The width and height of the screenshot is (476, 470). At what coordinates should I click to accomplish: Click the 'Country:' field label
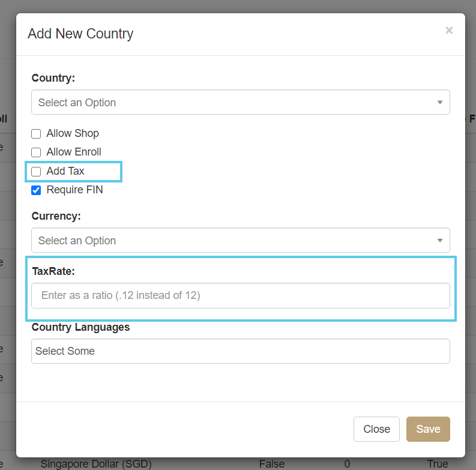(53, 78)
